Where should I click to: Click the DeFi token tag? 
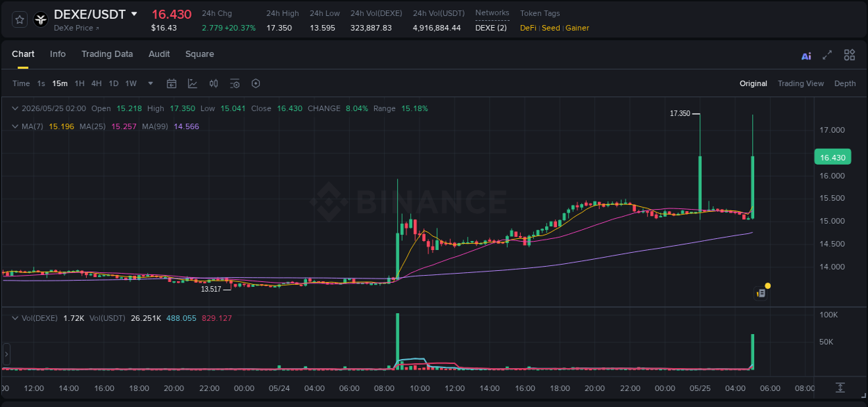528,28
